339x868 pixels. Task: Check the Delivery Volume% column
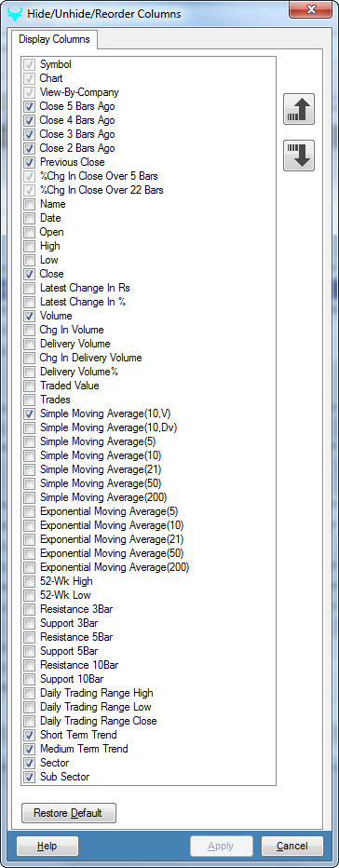coord(30,372)
